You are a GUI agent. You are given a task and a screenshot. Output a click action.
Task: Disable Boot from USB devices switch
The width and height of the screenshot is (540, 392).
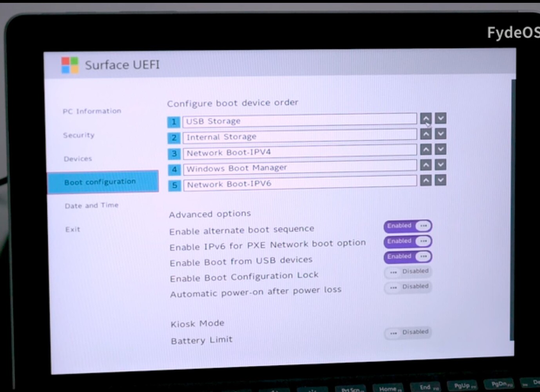[408, 256]
